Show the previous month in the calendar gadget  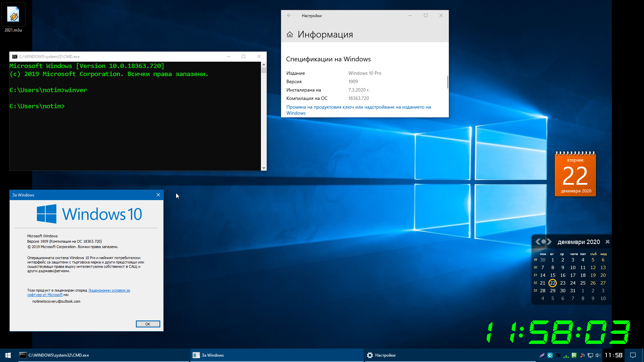point(538,242)
